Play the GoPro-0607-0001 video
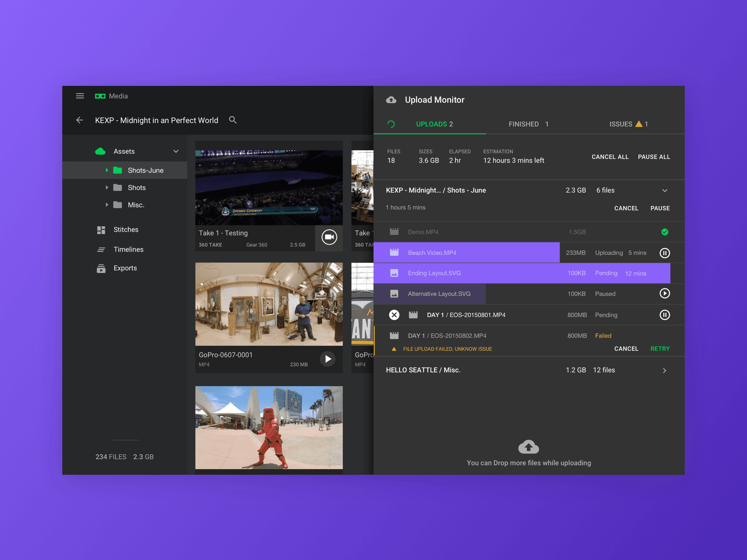Screen dimensions: 747x560 [328, 359]
